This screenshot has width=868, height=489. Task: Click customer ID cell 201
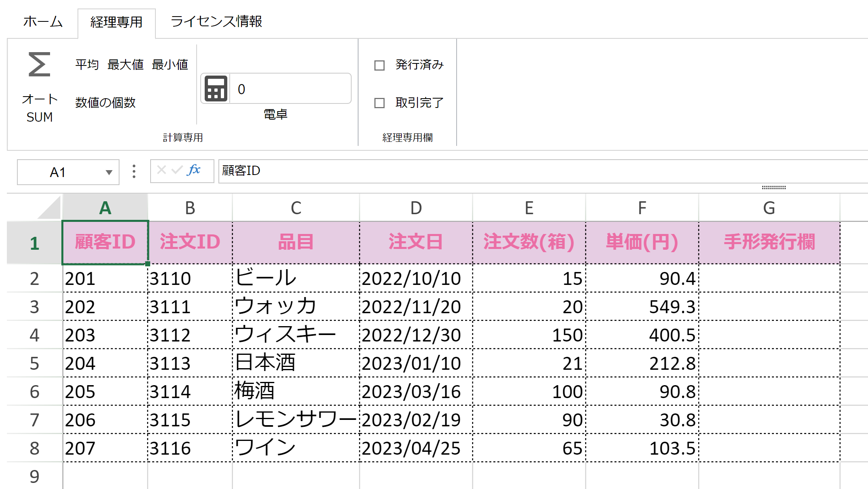click(x=105, y=278)
